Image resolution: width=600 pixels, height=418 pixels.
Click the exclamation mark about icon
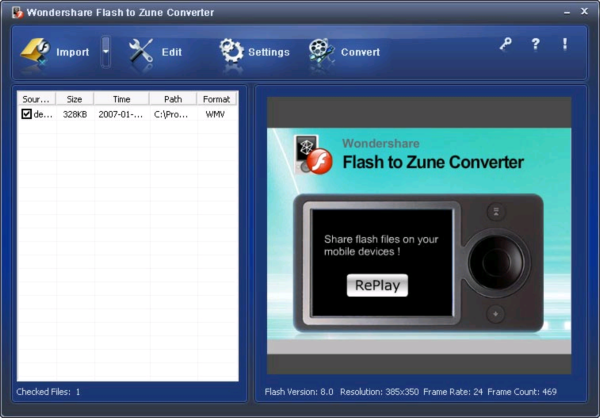565,45
